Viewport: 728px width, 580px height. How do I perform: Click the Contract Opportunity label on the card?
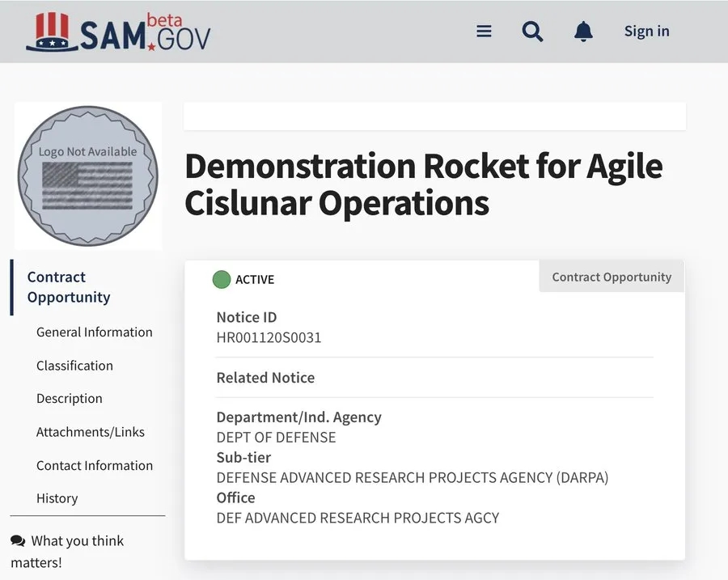pyautogui.click(x=612, y=277)
